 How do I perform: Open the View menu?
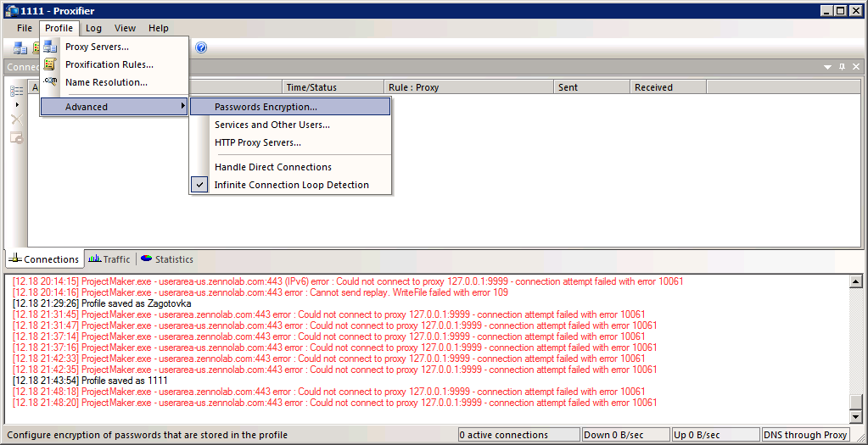point(125,28)
